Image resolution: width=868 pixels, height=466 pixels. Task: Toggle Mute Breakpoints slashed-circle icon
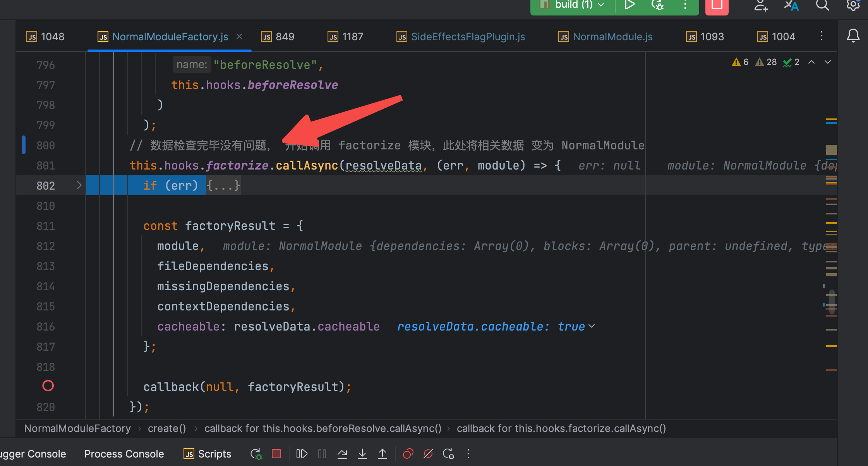click(428, 454)
